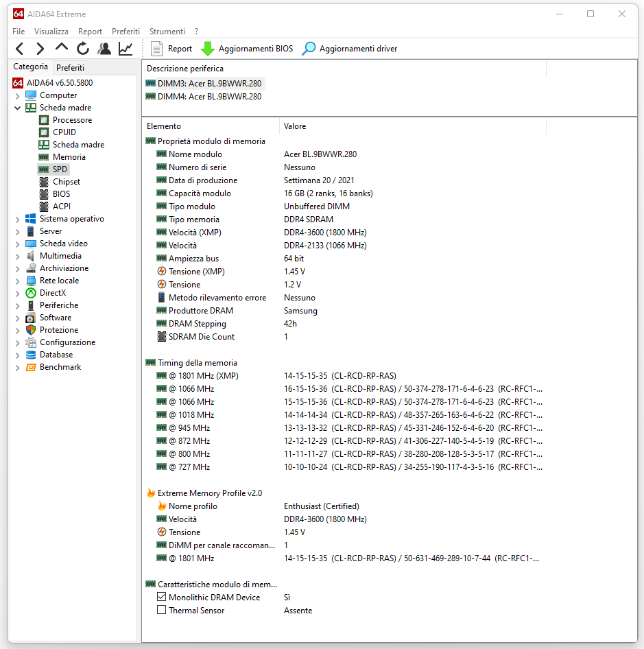Toggle the Thermal Sensor checkbox
644x649 pixels.
pyautogui.click(x=161, y=610)
